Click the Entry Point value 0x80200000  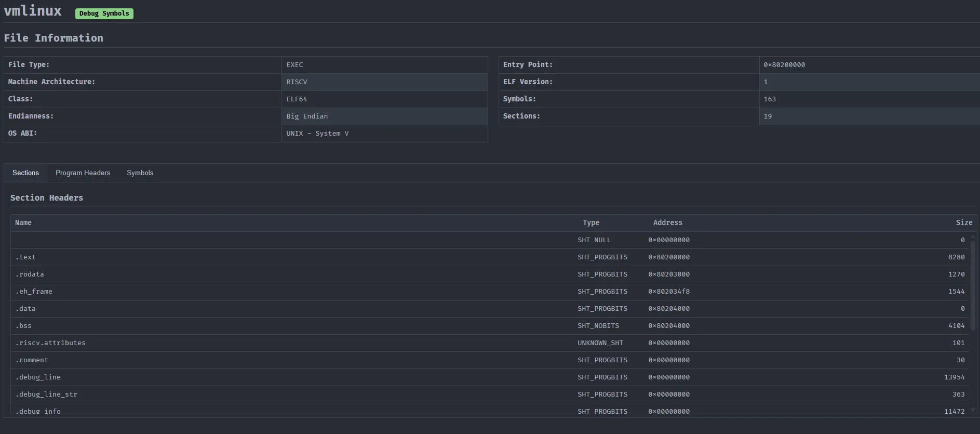(784, 65)
